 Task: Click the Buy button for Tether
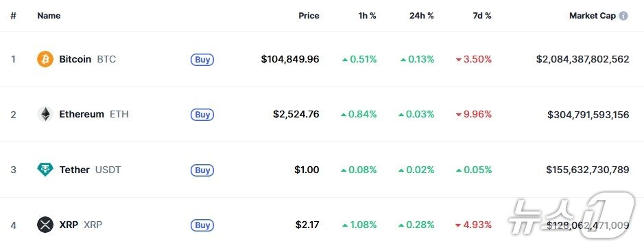pos(202,170)
